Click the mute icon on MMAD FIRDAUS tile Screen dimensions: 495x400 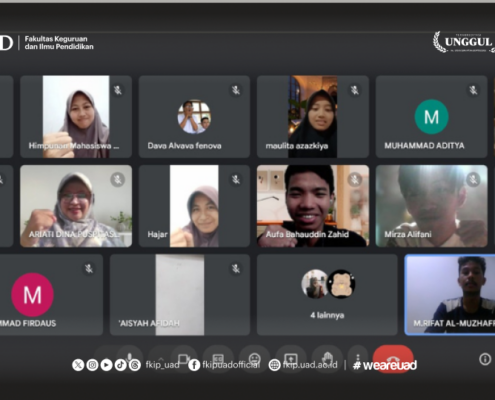coord(89,269)
